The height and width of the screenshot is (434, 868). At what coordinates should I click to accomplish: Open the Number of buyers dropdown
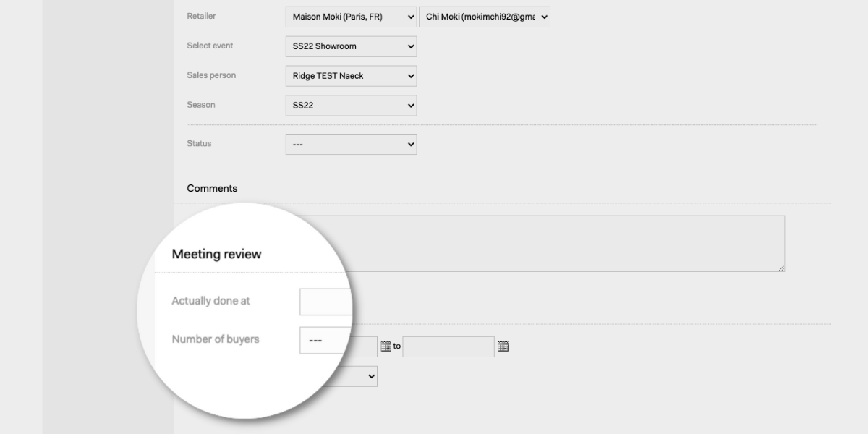click(x=326, y=340)
